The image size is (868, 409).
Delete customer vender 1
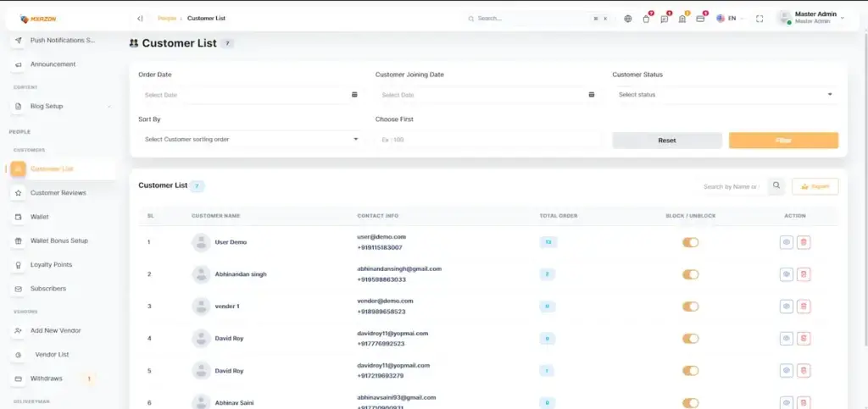(804, 307)
